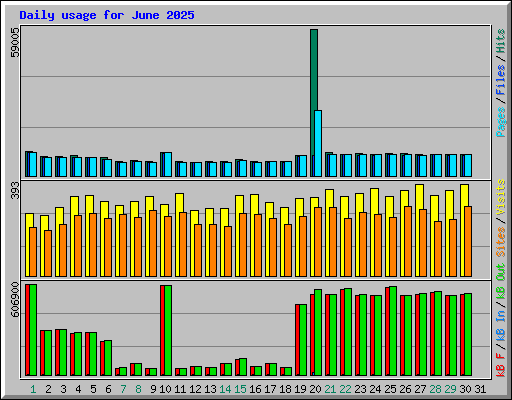Click the green kB Out bar for day 6
The width and height of the screenshot is (512, 400).
click(x=108, y=358)
